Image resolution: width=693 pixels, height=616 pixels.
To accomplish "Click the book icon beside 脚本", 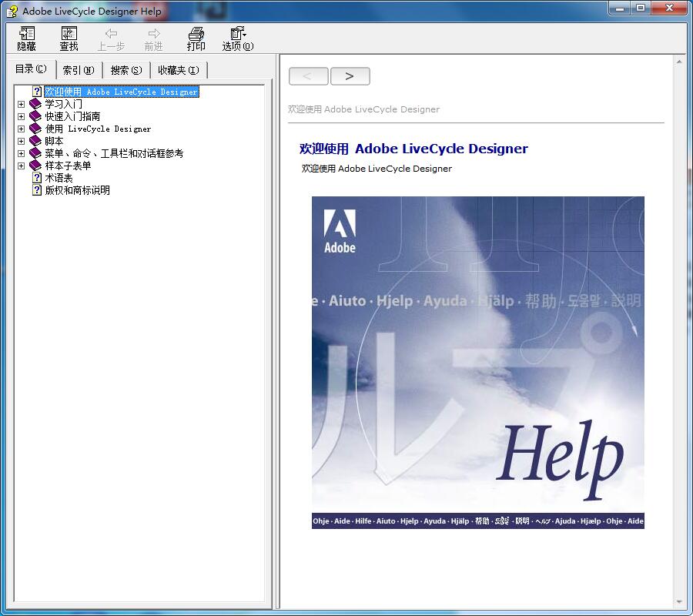I will pos(34,141).
